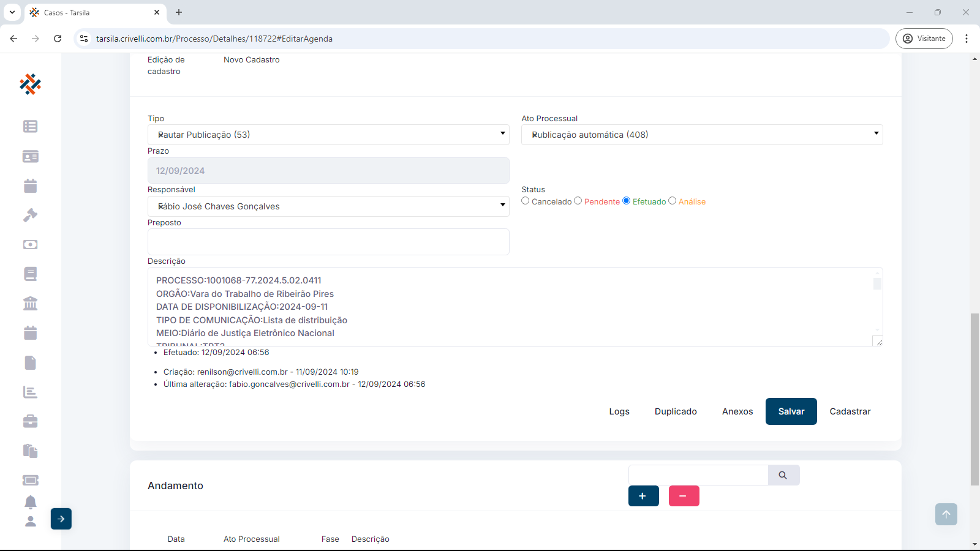Choose the Análise status radio button
The height and width of the screenshot is (551, 980).
673,201
